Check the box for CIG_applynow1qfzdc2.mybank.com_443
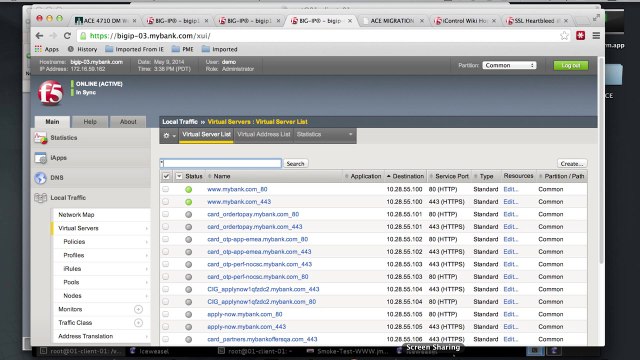The height and width of the screenshot is (360, 640). (x=165, y=289)
